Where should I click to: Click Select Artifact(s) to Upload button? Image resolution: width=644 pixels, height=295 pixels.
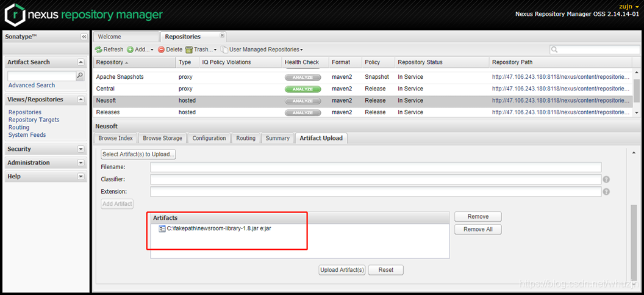(138, 155)
